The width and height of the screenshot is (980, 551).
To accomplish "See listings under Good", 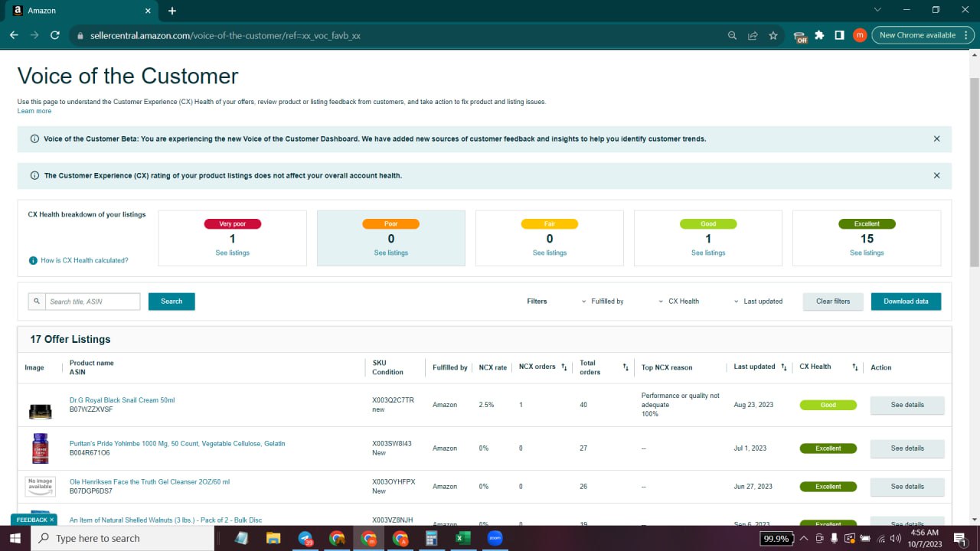I will click(708, 253).
